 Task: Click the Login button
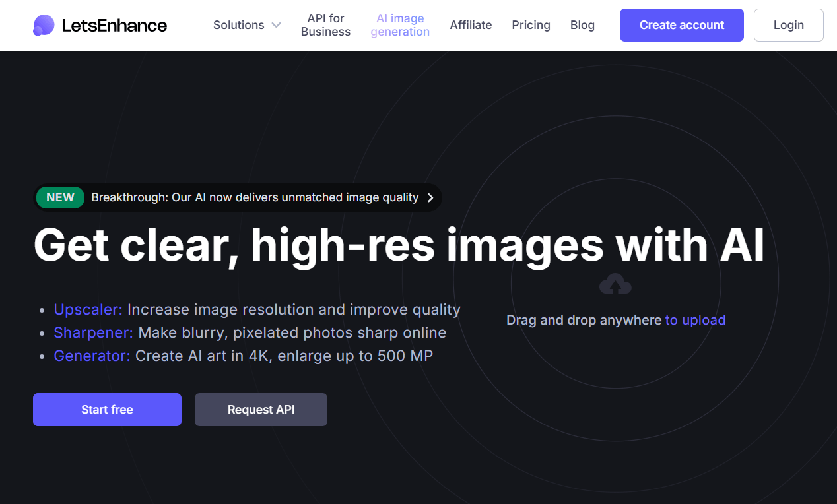(788, 25)
